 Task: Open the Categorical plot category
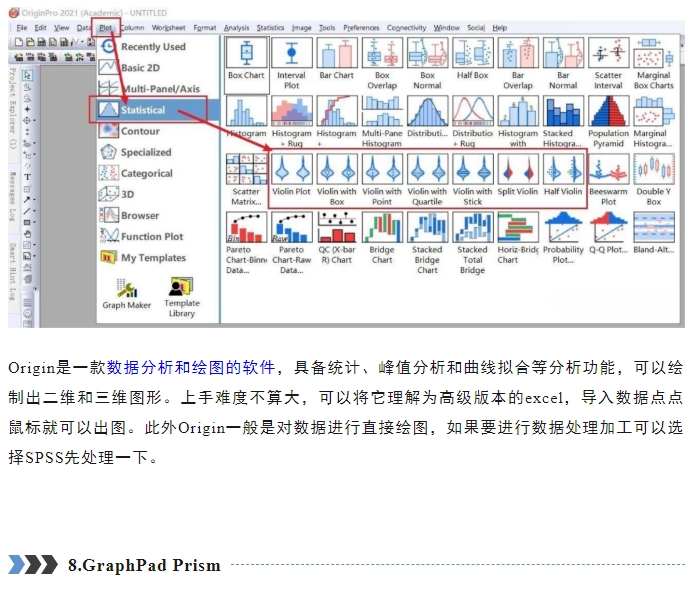(137, 173)
